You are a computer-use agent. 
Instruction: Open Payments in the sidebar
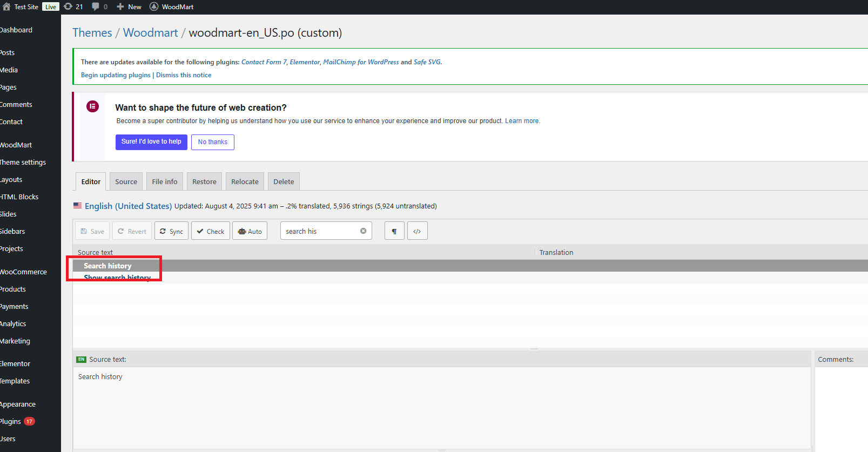(x=15, y=306)
